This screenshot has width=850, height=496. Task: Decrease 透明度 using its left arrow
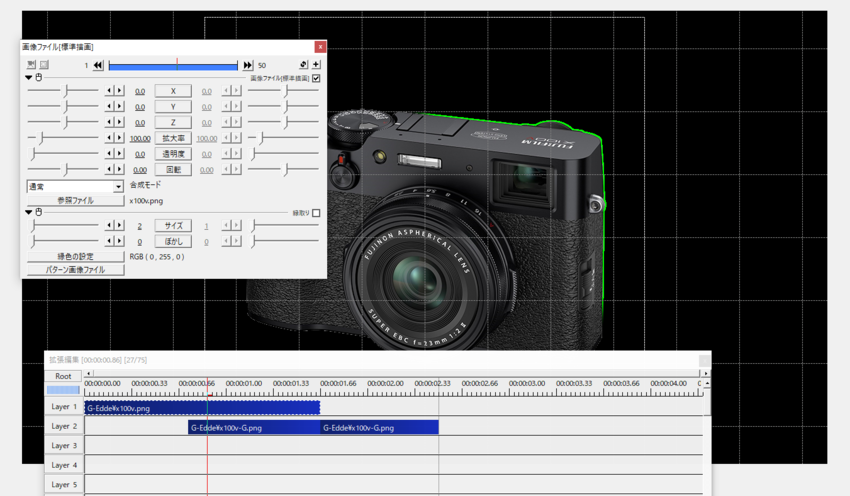pos(110,153)
